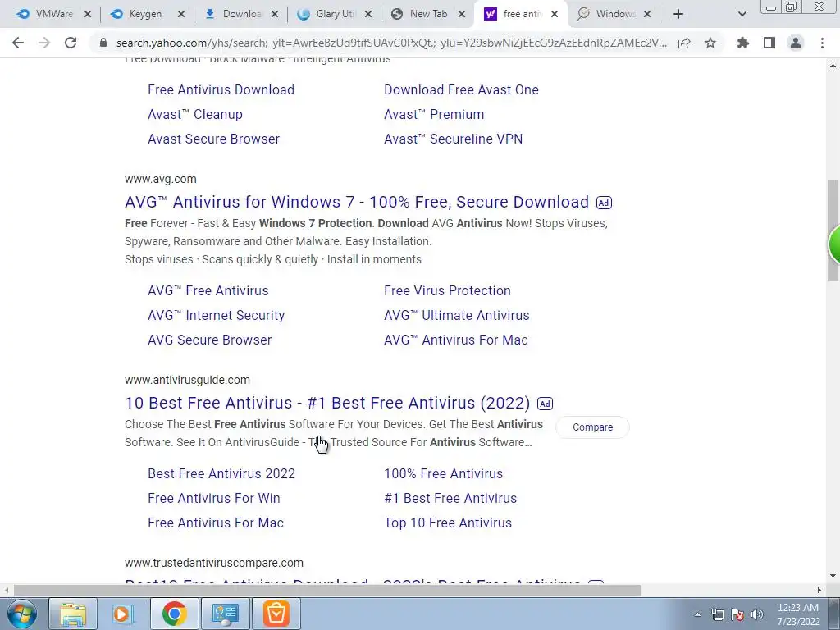Open Avast Cleanup link

pos(195,114)
